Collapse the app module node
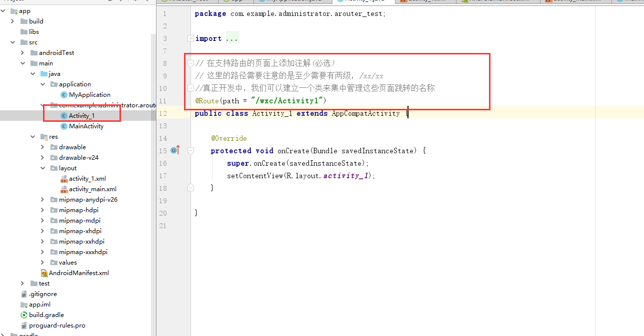The image size is (644, 336). pyautogui.click(x=3, y=11)
